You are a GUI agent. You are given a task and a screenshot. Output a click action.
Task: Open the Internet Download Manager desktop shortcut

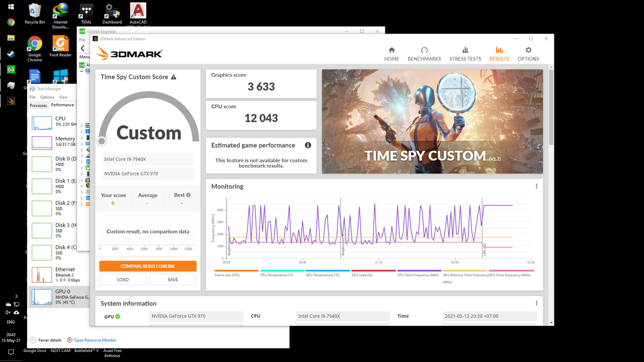tap(60, 16)
